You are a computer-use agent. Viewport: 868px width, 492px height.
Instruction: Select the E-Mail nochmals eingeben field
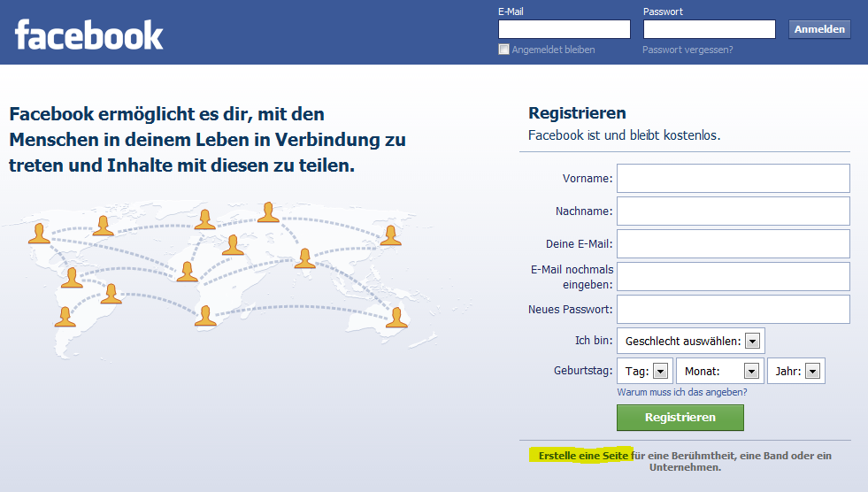pos(733,276)
